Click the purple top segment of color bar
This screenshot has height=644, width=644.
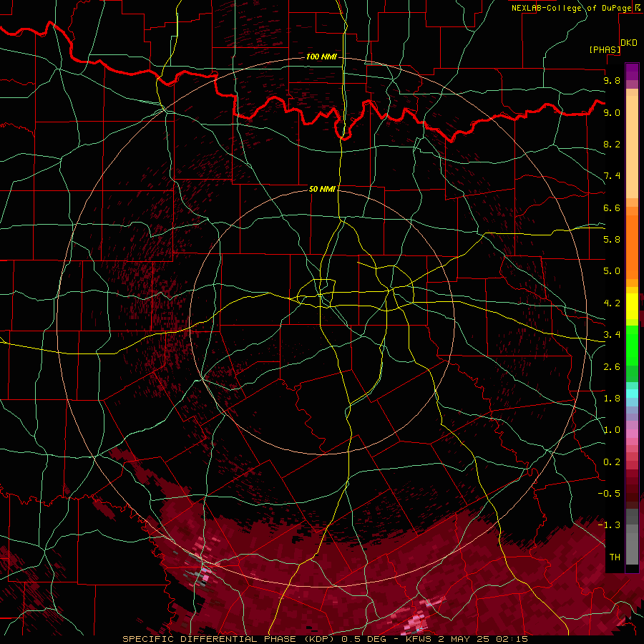632,70
